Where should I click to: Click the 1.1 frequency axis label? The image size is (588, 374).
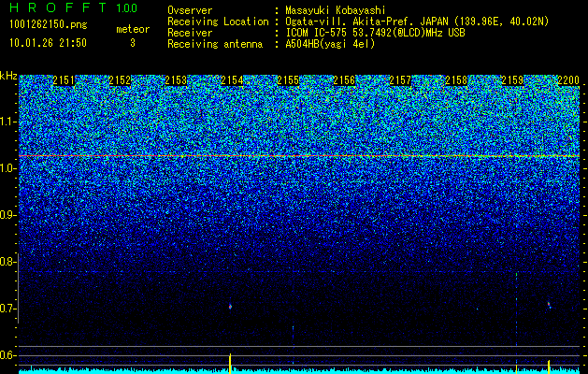[8, 122]
